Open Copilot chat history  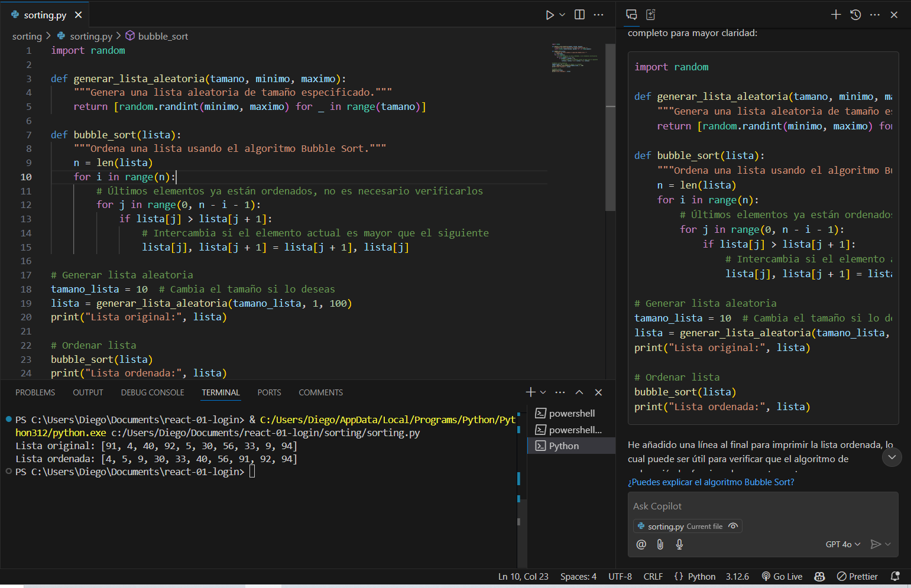tap(855, 15)
